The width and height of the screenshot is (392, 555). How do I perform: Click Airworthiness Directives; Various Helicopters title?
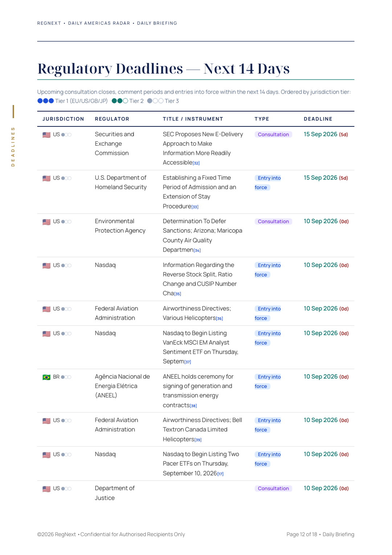click(197, 313)
